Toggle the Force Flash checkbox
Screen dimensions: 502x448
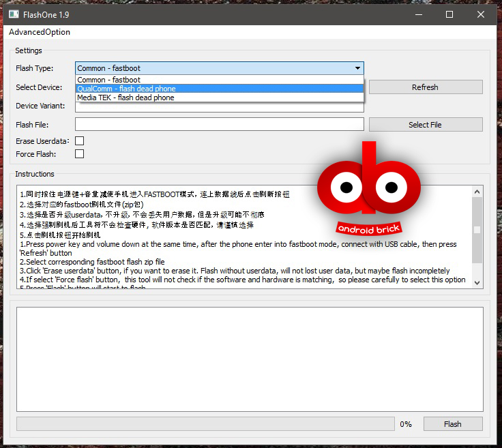pos(79,153)
